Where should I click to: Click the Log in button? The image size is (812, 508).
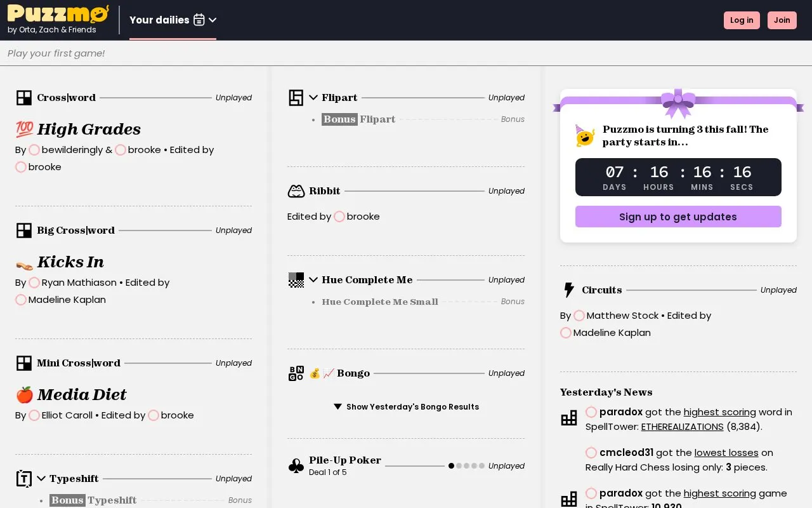[742, 20]
